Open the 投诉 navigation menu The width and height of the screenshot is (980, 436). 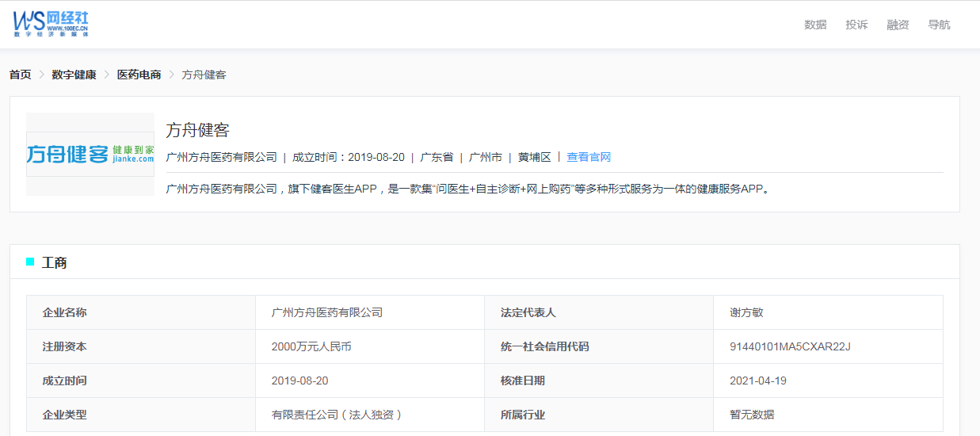[x=856, y=25]
